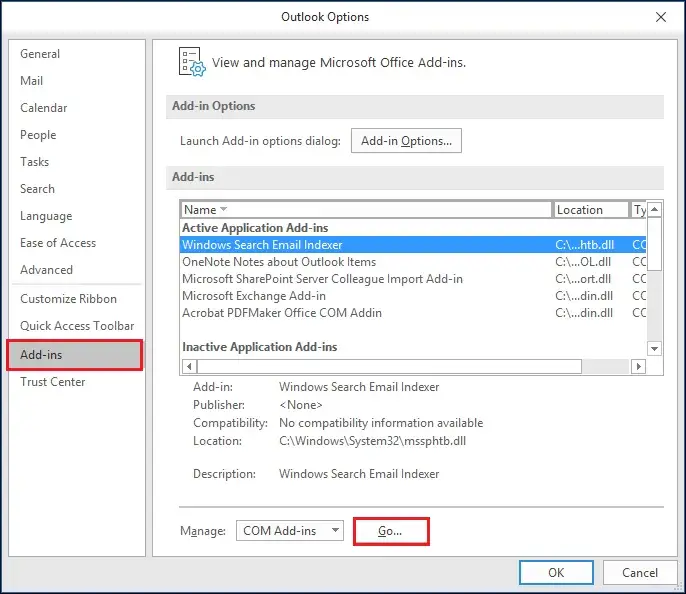The height and width of the screenshot is (594, 686).
Task: Select Acrobat PDFMaker Office COM Addin
Action: (x=282, y=313)
